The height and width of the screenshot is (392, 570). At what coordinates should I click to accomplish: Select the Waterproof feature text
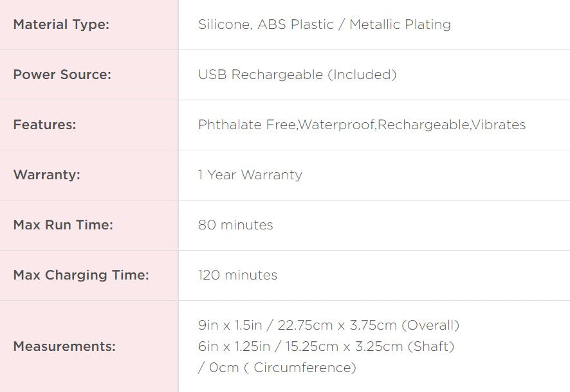pyautogui.click(x=336, y=125)
